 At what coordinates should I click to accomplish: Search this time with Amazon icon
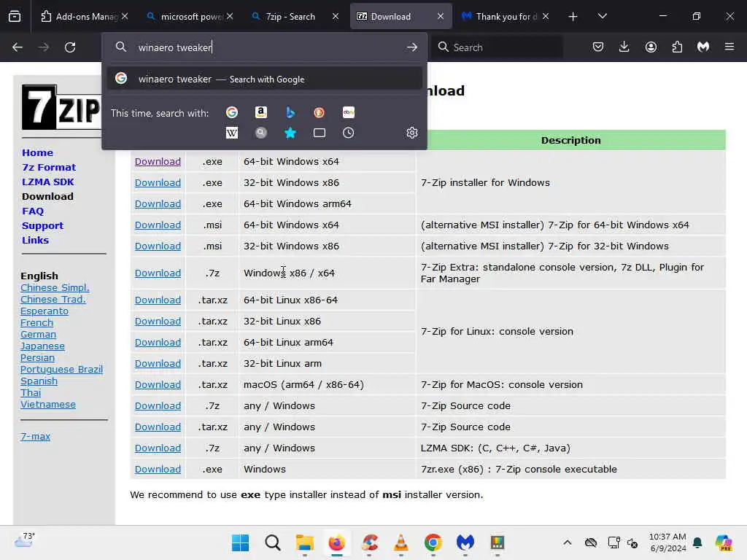click(260, 112)
